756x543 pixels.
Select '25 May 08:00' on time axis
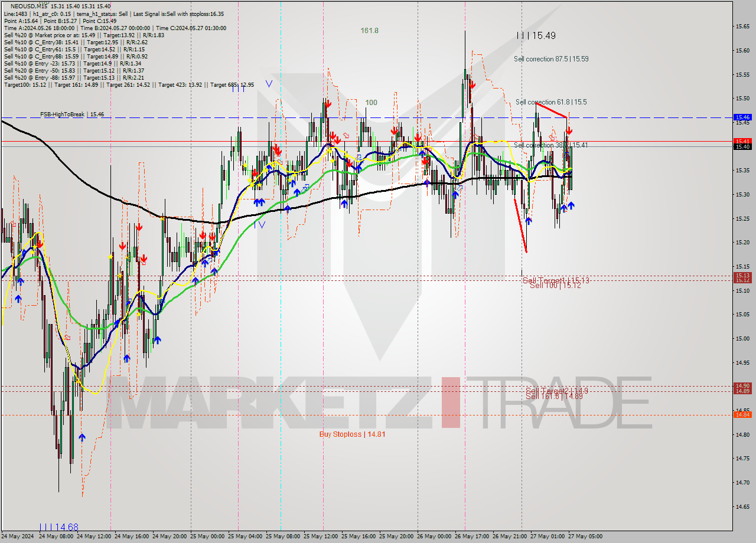(282, 537)
